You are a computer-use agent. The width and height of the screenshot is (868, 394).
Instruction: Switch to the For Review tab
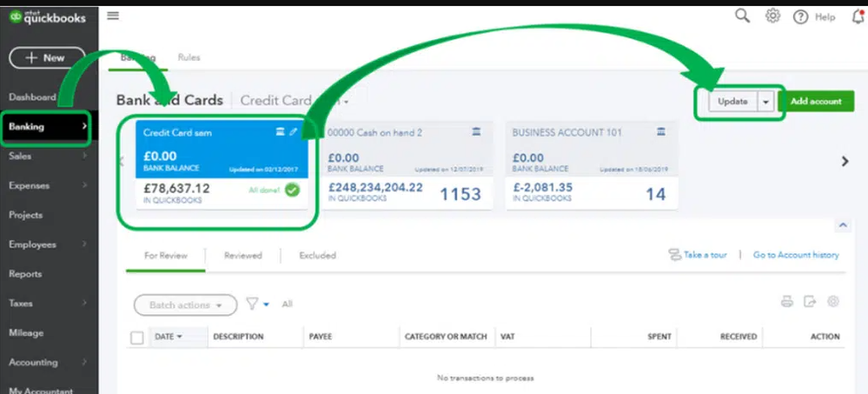[165, 256]
